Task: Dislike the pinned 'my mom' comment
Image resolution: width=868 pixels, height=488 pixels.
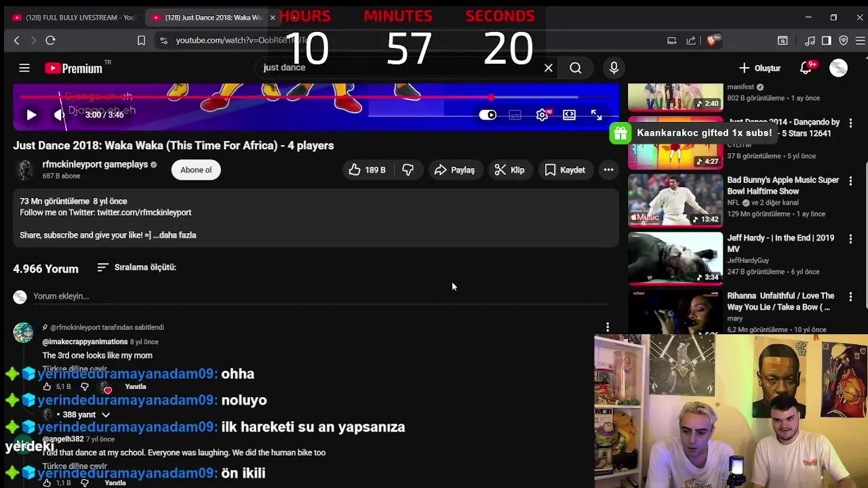Action: 85,387
